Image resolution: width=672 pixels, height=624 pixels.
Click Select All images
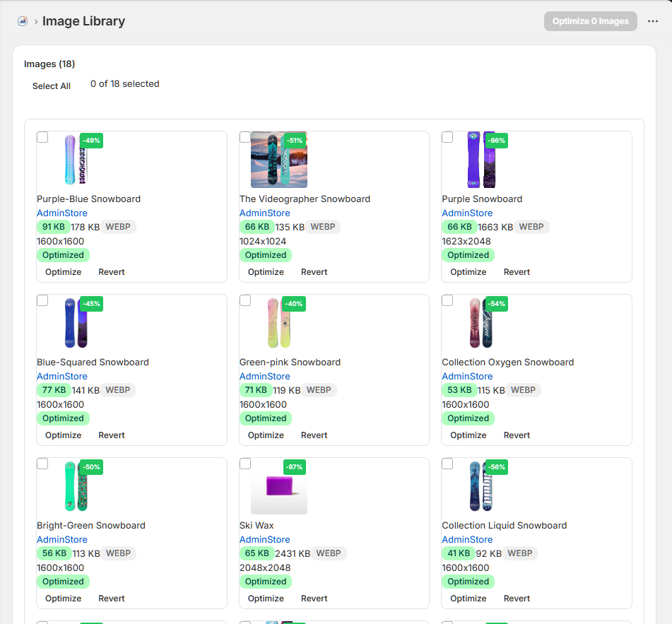tap(52, 86)
